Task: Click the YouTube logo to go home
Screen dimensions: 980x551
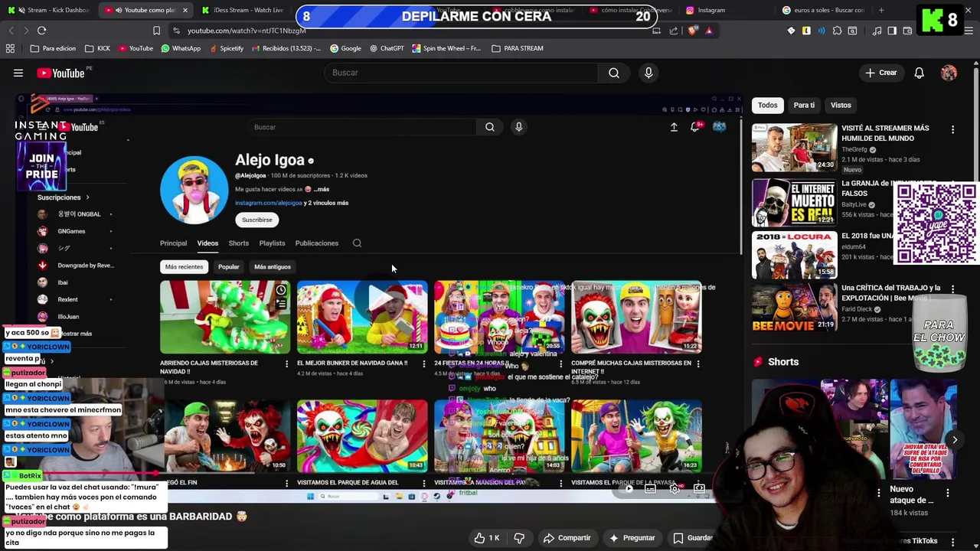Action: tap(60, 73)
